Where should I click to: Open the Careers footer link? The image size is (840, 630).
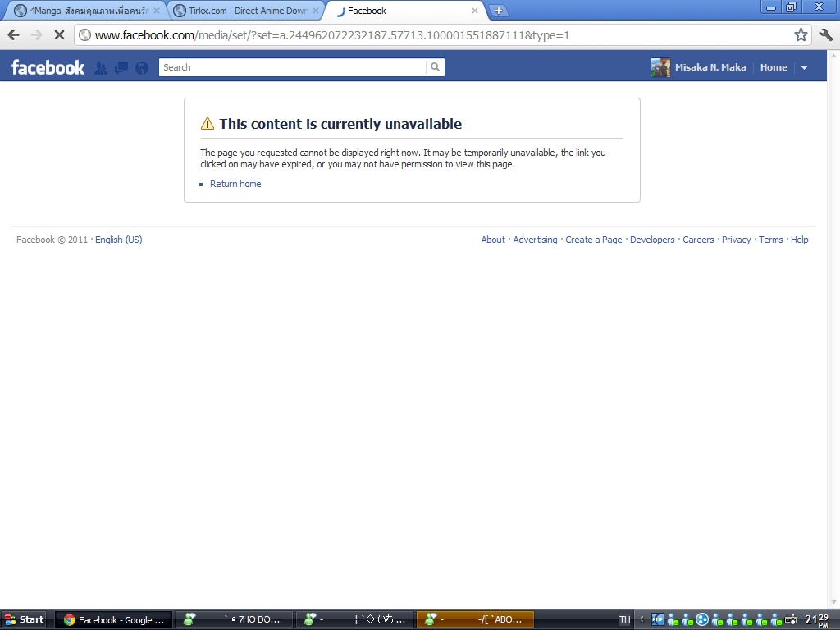(x=698, y=240)
